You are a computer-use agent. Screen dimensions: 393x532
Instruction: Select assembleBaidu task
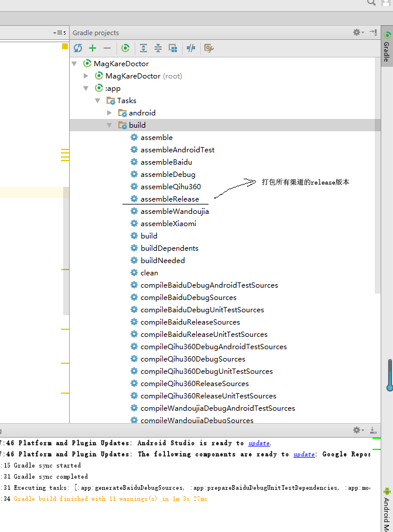pos(166,162)
